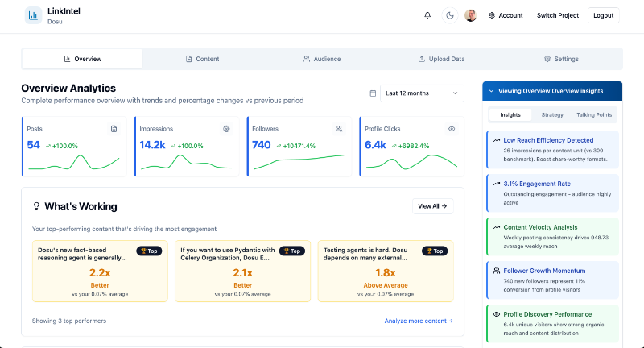Click the Impressions target icon
The width and height of the screenshot is (644, 348).
226,128
